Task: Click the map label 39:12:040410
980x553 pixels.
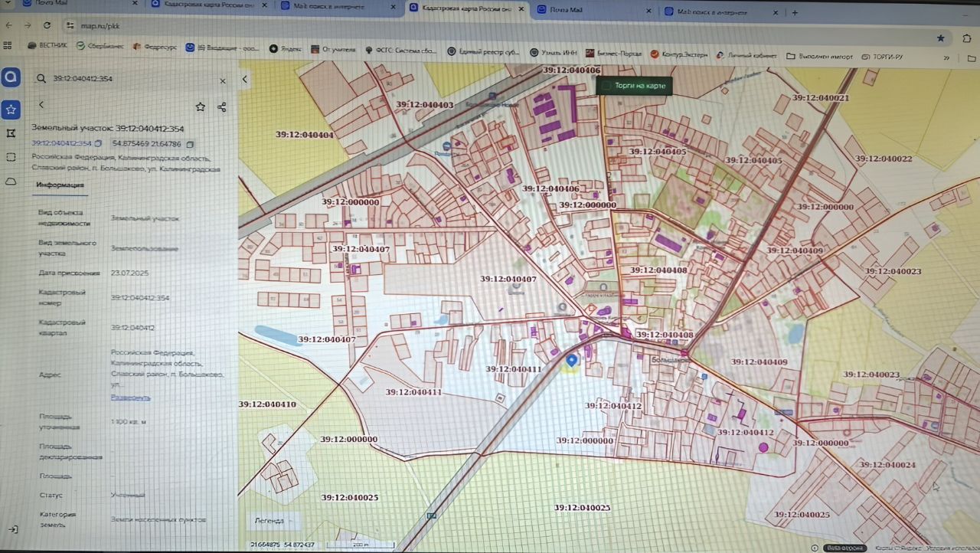Action: [266, 404]
